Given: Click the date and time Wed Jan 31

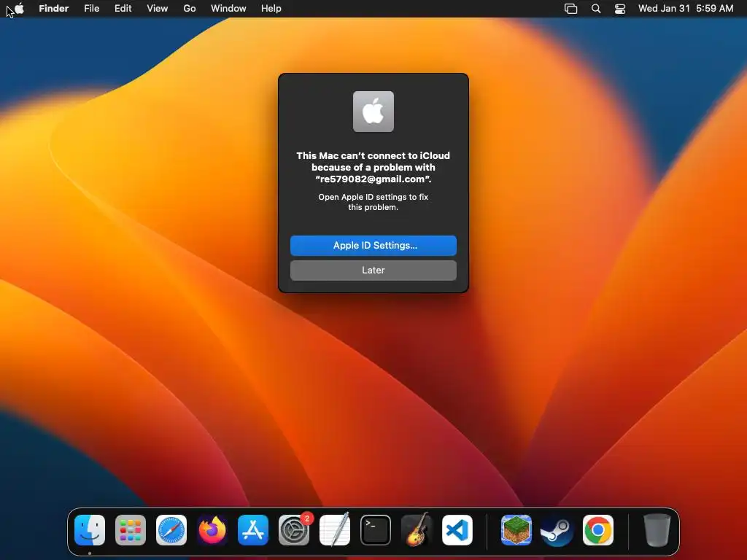Looking at the screenshot, I should [x=686, y=9].
